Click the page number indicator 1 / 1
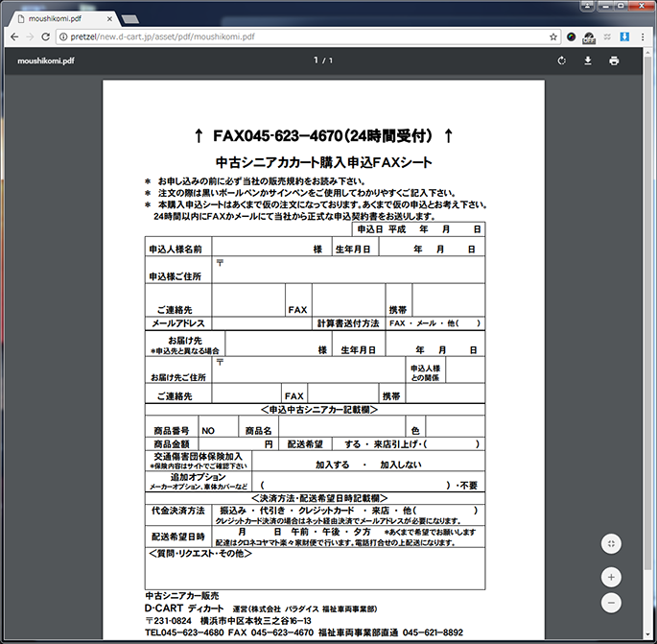This screenshot has height=644, width=657. click(x=323, y=60)
